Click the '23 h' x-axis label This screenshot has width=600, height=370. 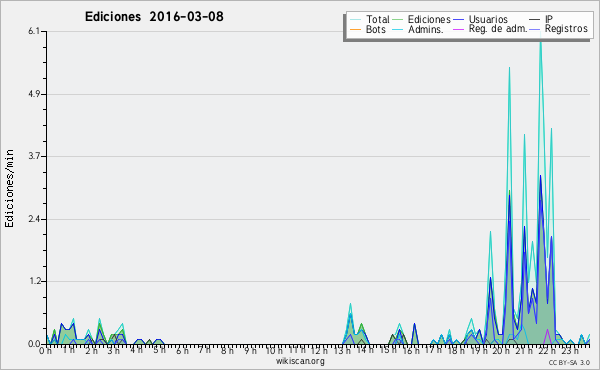(x=569, y=351)
